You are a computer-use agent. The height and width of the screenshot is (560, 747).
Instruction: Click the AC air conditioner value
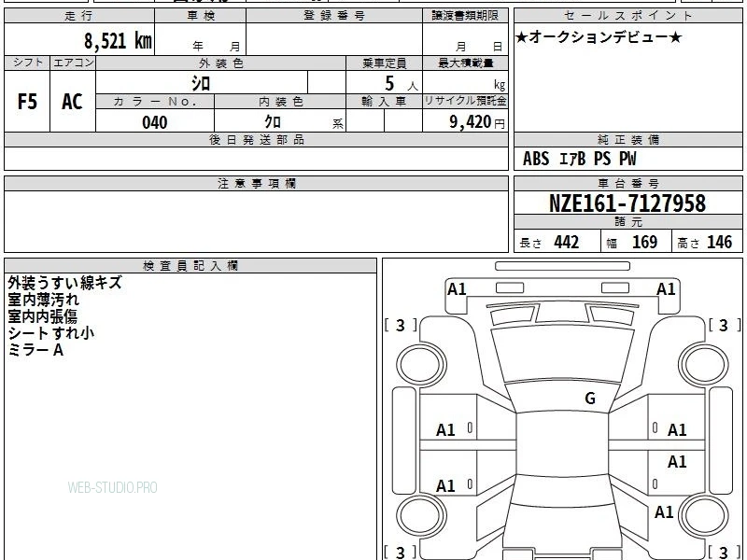point(72,102)
